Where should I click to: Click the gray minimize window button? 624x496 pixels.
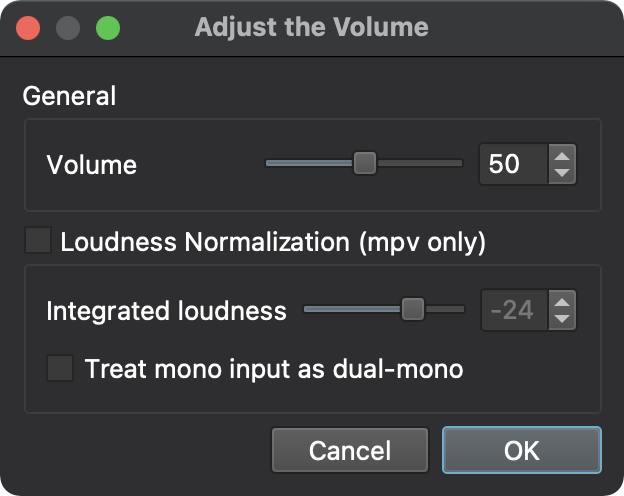[68, 27]
